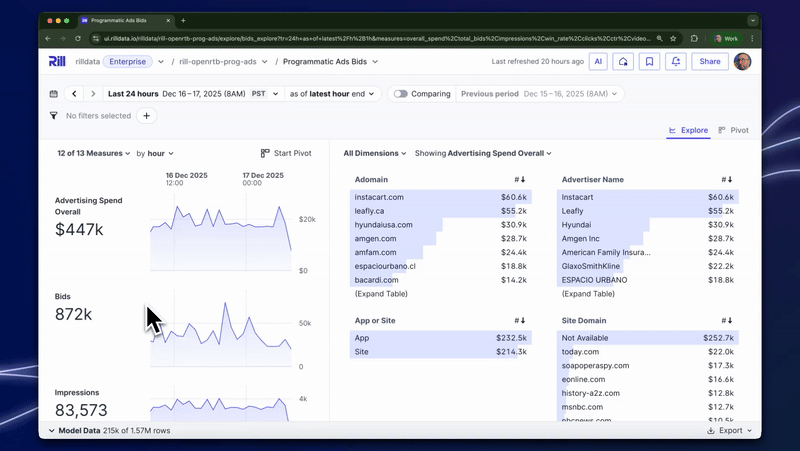This screenshot has width=800, height=451.
Task: Click the user profile avatar
Action: 742,61
